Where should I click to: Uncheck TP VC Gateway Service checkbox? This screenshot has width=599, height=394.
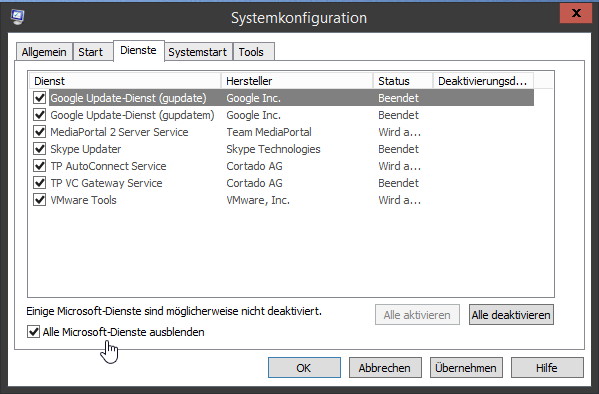[x=39, y=183]
